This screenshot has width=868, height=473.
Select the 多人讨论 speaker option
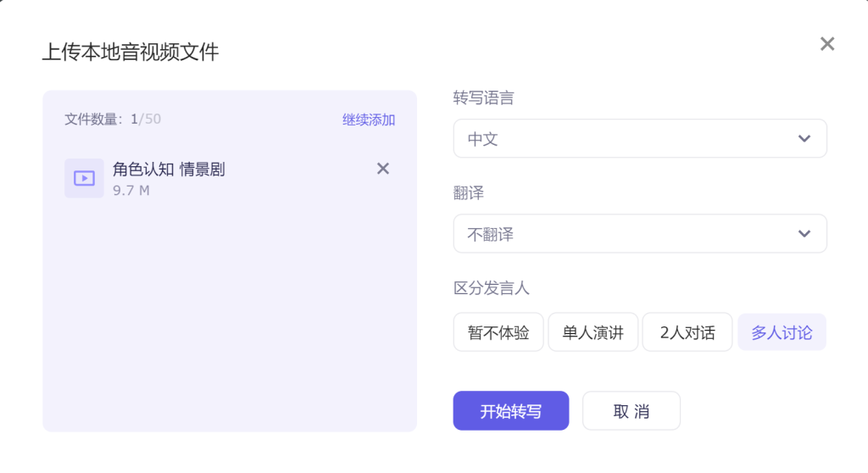pos(782,332)
